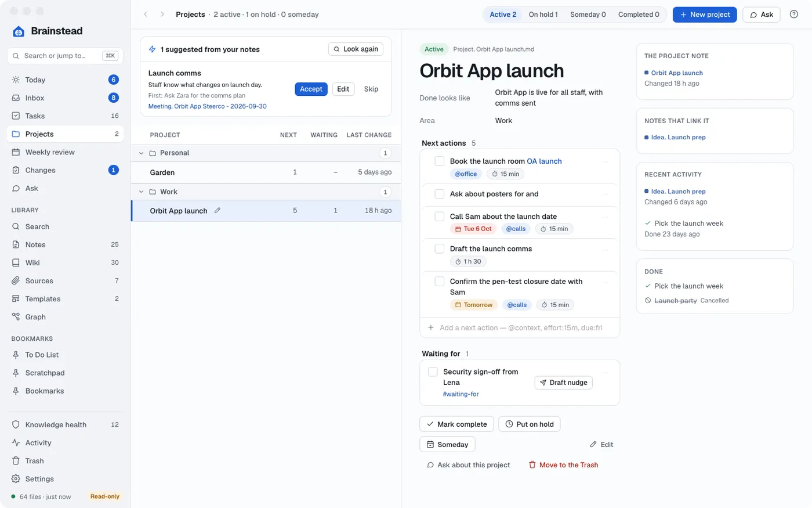The height and width of the screenshot is (508, 812).
Task: Switch to the Someday 0 tab
Action: point(588,15)
